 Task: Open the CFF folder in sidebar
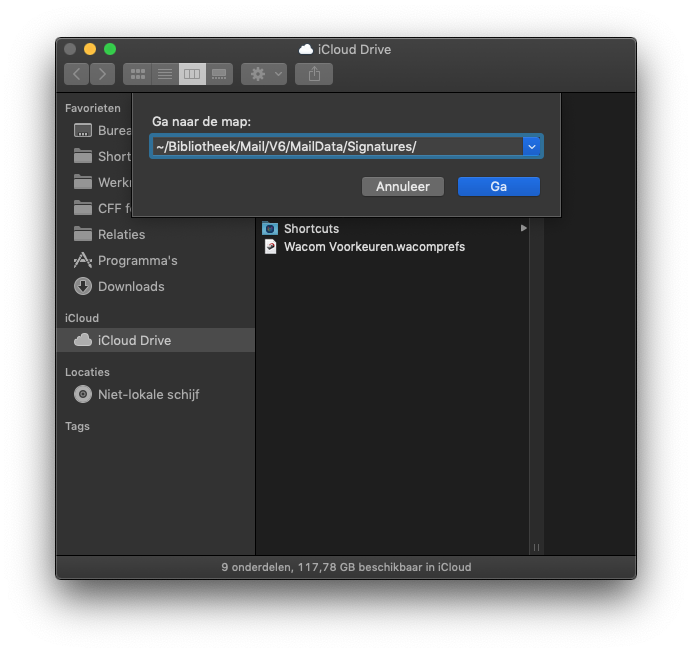pyautogui.click(x=102, y=208)
